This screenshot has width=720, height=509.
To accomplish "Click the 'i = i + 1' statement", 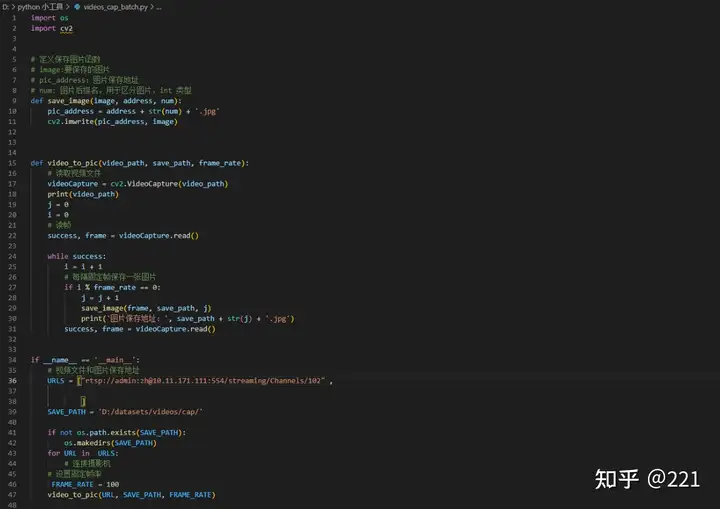I will pos(83,267).
